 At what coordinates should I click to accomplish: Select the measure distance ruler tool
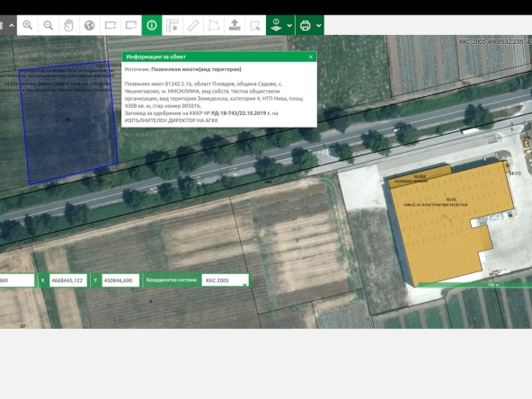(x=193, y=25)
